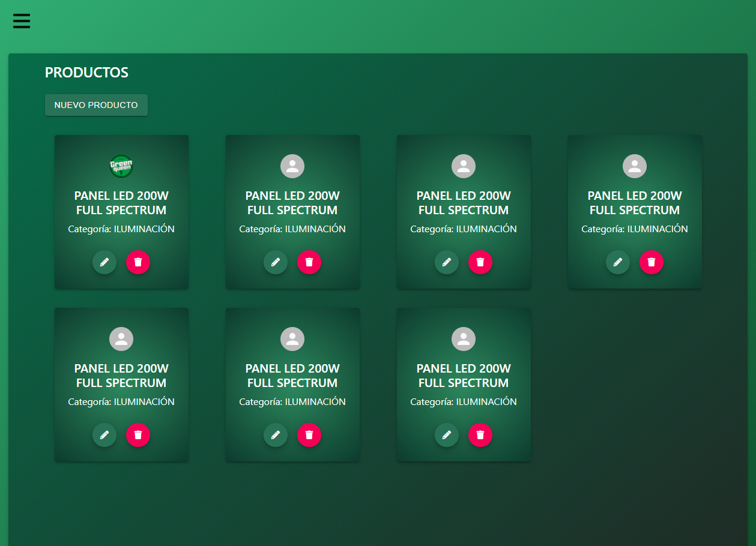Edit the product with Green Queen logo

[104, 262]
